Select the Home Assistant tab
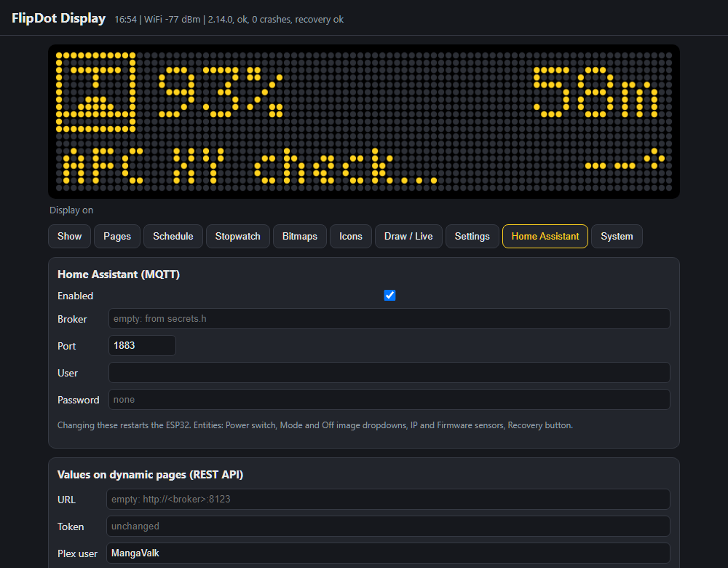Viewport: 728px width, 568px height. 545,237
